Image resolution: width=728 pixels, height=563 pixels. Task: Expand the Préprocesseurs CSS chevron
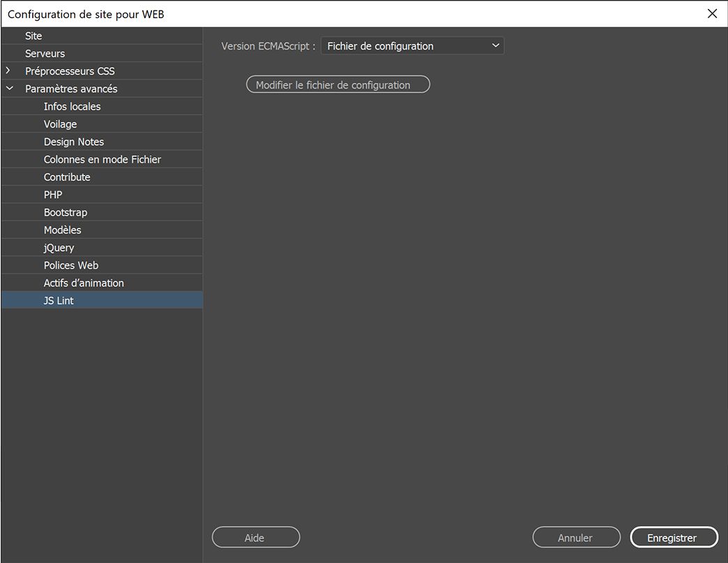(x=8, y=70)
